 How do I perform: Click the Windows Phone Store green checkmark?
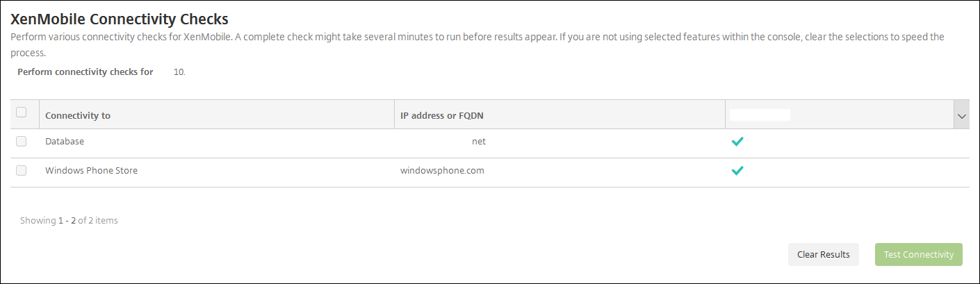pyautogui.click(x=737, y=170)
